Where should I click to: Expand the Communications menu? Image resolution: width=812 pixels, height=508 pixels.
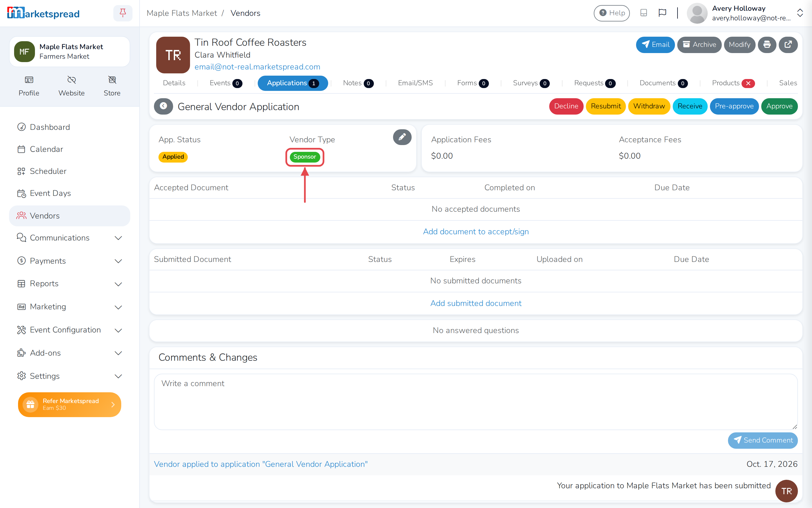point(69,238)
